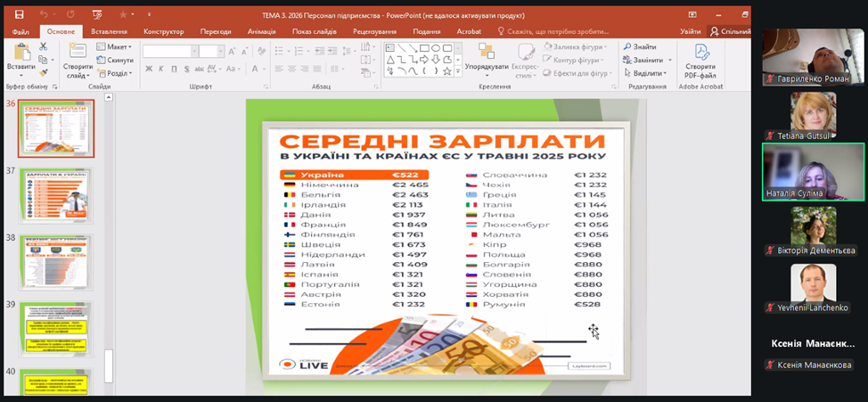Click the Save icon in quick access toolbar
This screenshot has height=402, width=868.
pos(19,14)
